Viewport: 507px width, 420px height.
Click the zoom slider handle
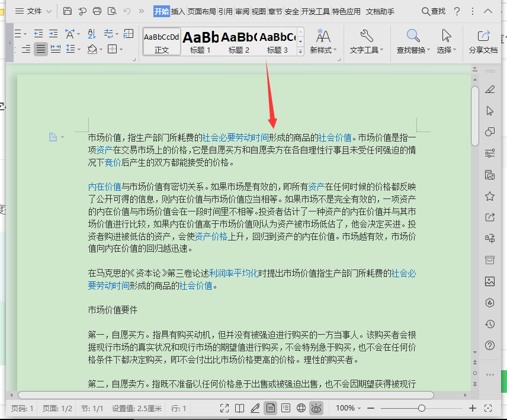pyautogui.click(x=422, y=408)
